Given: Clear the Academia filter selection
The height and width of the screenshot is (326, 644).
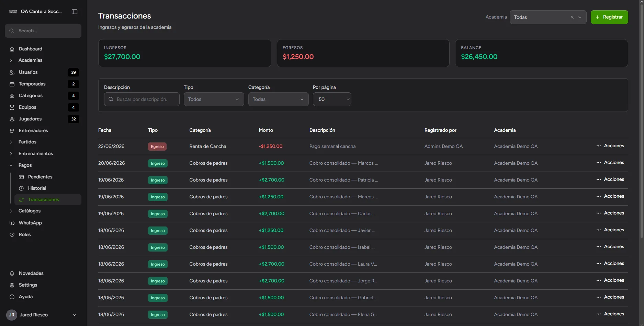Looking at the screenshot, I should (572, 17).
